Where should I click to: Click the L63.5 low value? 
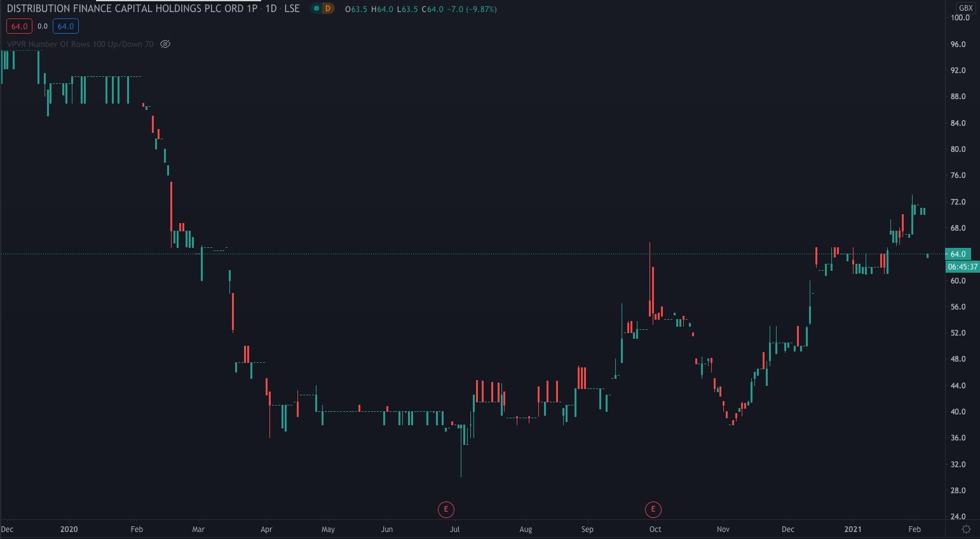(407, 9)
